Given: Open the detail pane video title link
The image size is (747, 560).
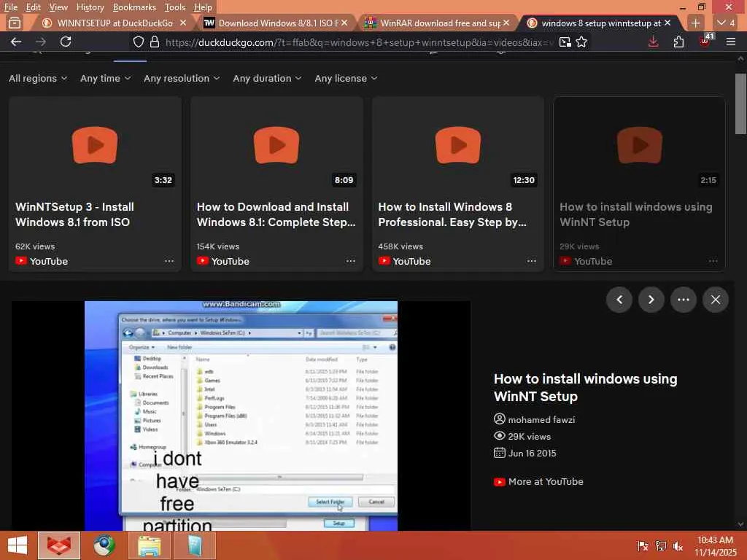Looking at the screenshot, I should [586, 387].
